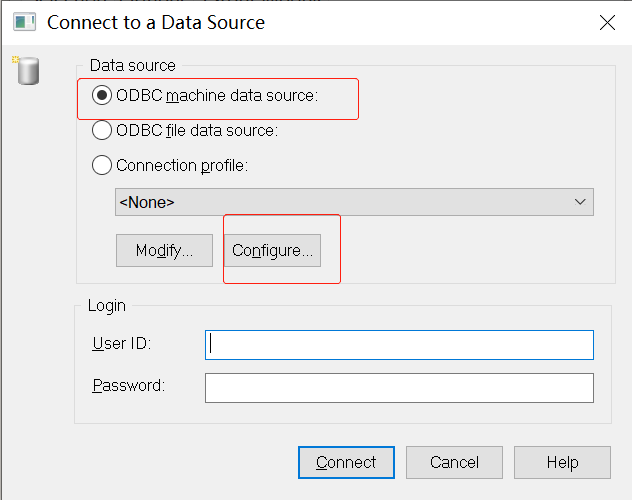Viewport: 632px width, 500px height.
Task: Click the dialog's title bar application icon
Action: [24, 21]
